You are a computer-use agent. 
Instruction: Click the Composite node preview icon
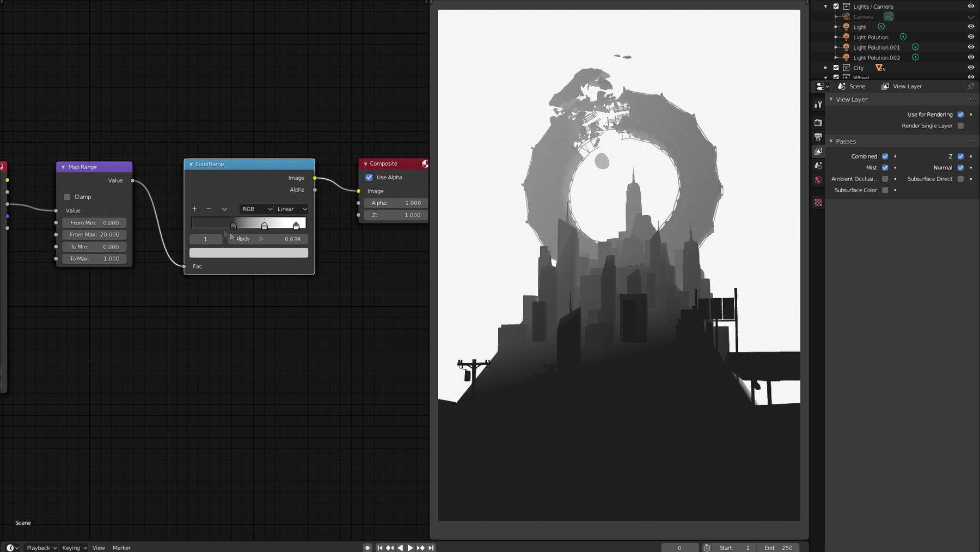click(425, 163)
